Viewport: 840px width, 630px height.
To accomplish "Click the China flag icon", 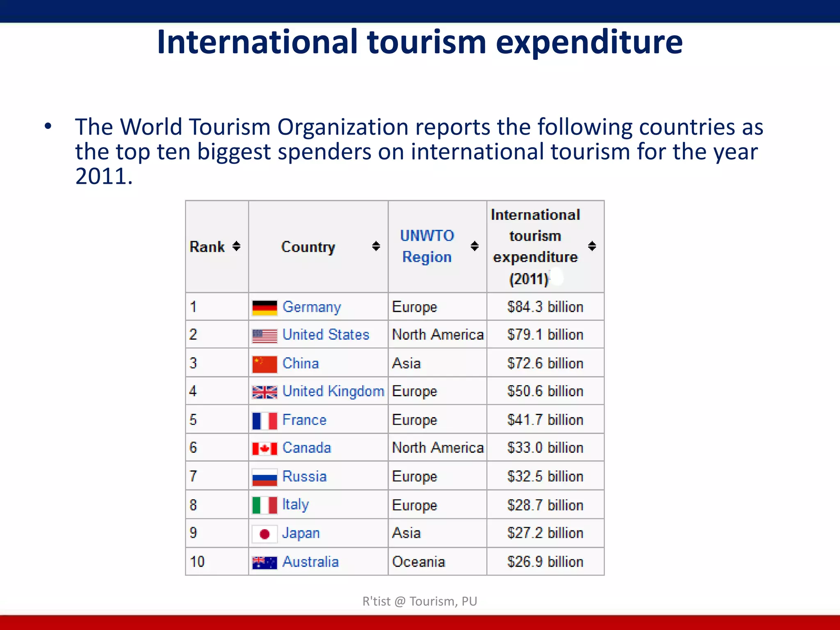I will [265, 364].
